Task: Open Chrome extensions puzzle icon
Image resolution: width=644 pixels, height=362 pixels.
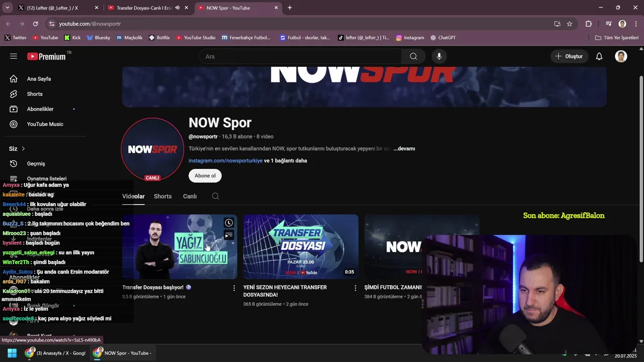Action: (x=589, y=24)
